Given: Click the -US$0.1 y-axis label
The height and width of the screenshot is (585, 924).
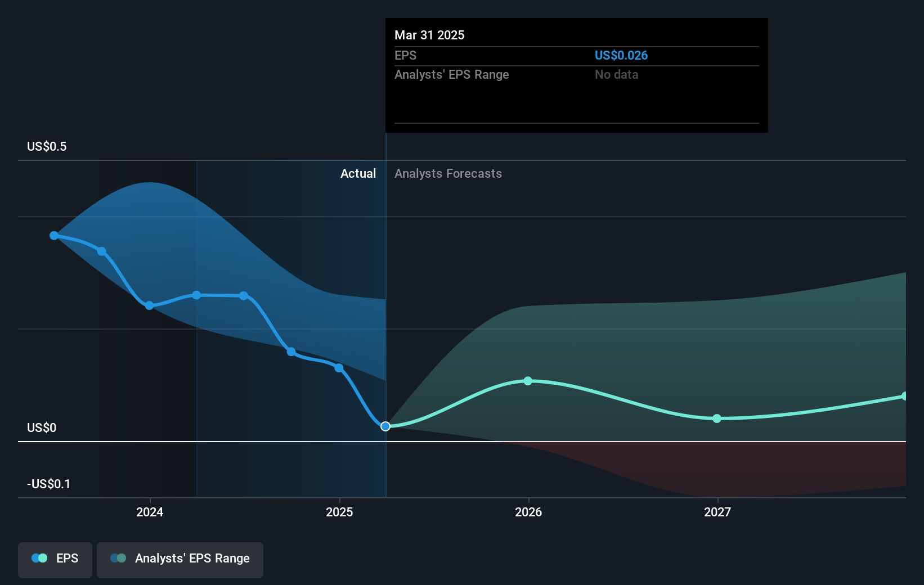Looking at the screenshot, I should 49,484.
